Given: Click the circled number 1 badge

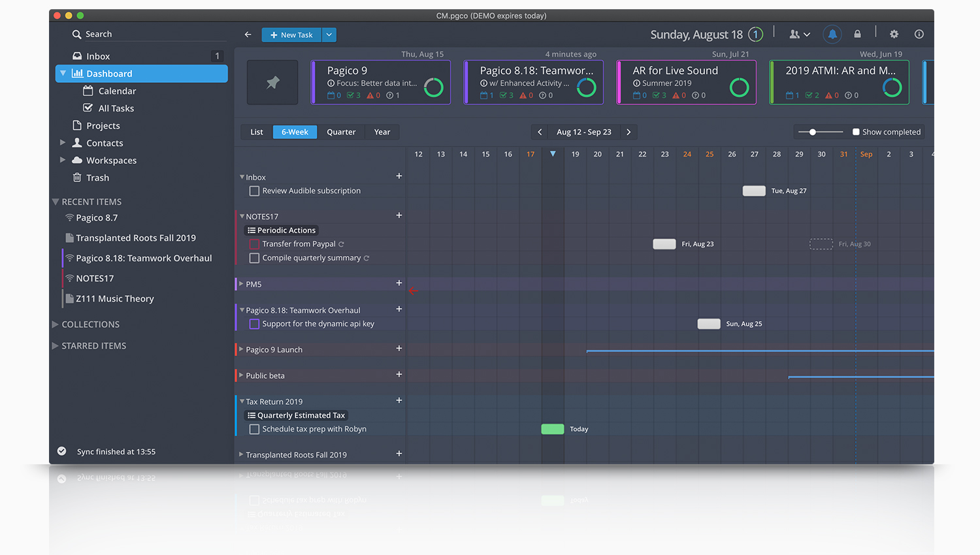Looking at the screenshot, I should coord(756,34).
